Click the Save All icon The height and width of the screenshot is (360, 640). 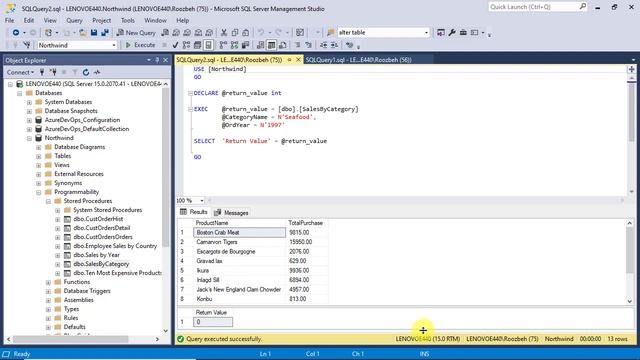(x=105, y=33)
